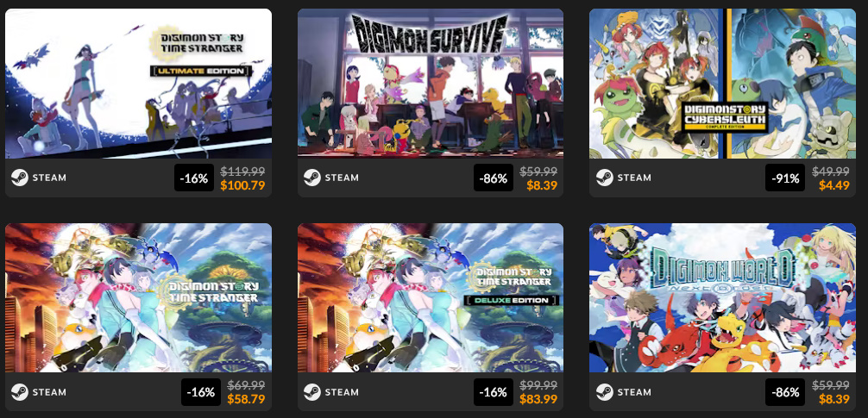The image size is (868, 418).
Task: Open the Time Stranger Ultimate Edition thumbnail
Action: (138, 84)
